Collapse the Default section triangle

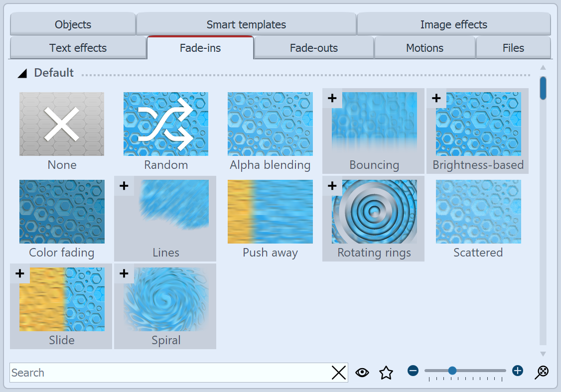pos(22,74)
